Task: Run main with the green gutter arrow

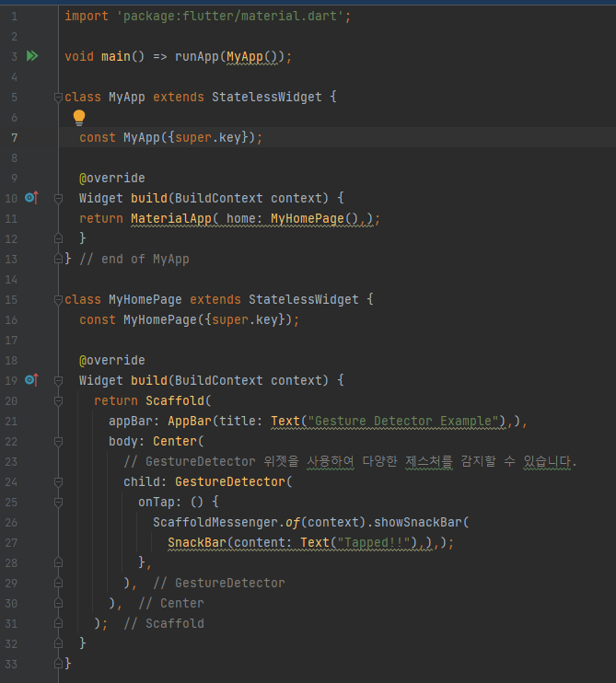Action: click(32, 56)
